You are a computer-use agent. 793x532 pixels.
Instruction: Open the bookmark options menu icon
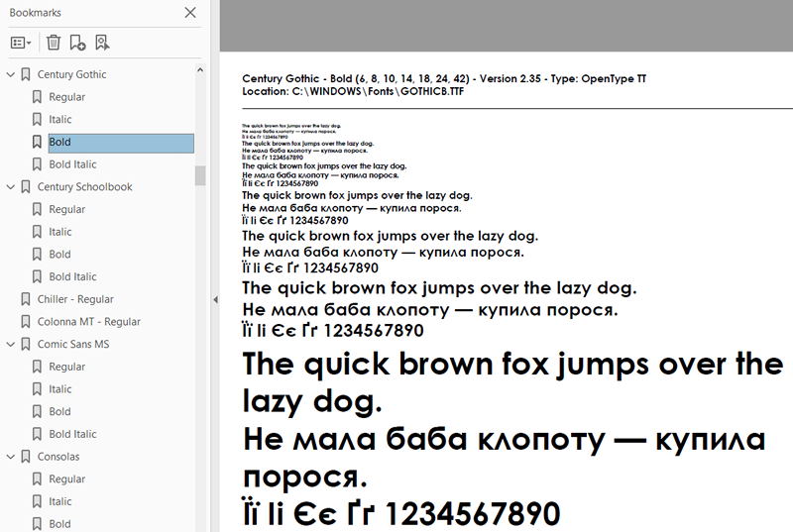pyautogui.click(x=21, y=43)
